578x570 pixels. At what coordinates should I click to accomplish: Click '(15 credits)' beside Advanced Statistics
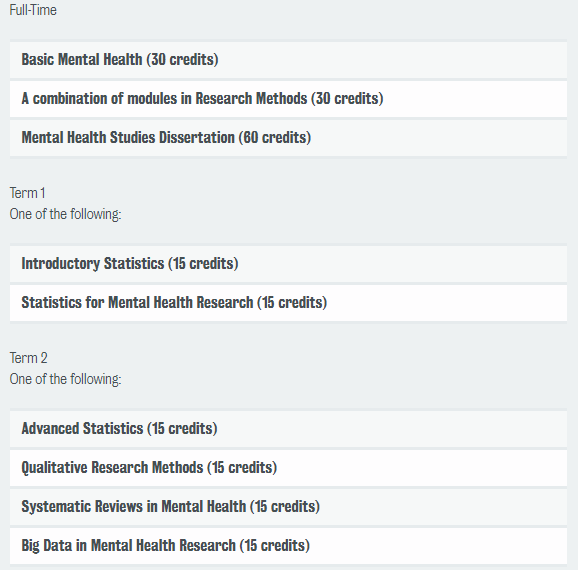pos(182,428)
